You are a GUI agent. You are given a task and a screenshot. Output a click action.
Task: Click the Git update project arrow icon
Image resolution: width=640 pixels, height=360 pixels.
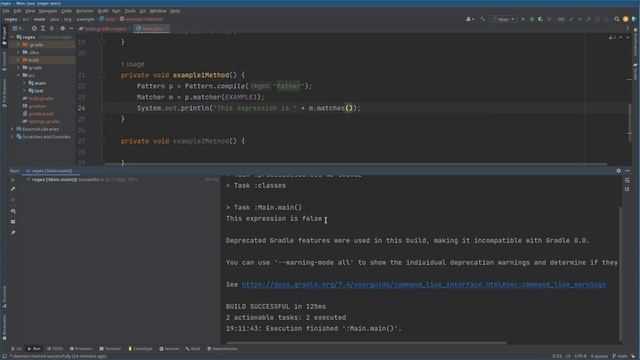[571, 19]
